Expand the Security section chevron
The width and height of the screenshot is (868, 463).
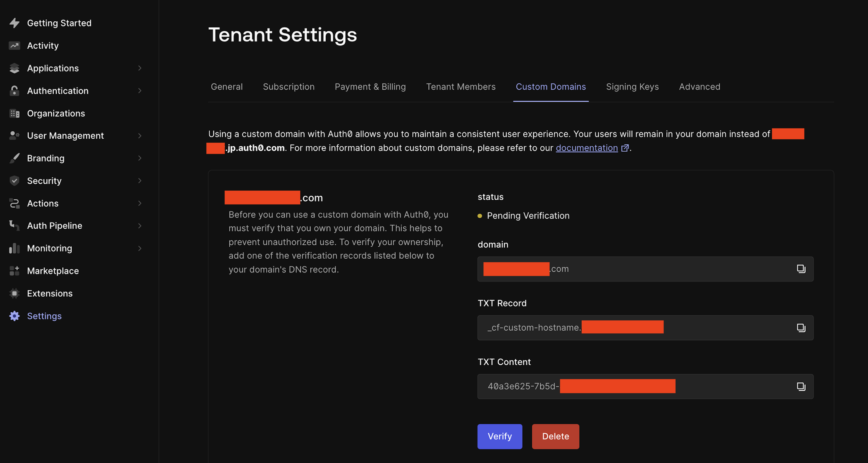pyautogui.click(x=140, y=181)
